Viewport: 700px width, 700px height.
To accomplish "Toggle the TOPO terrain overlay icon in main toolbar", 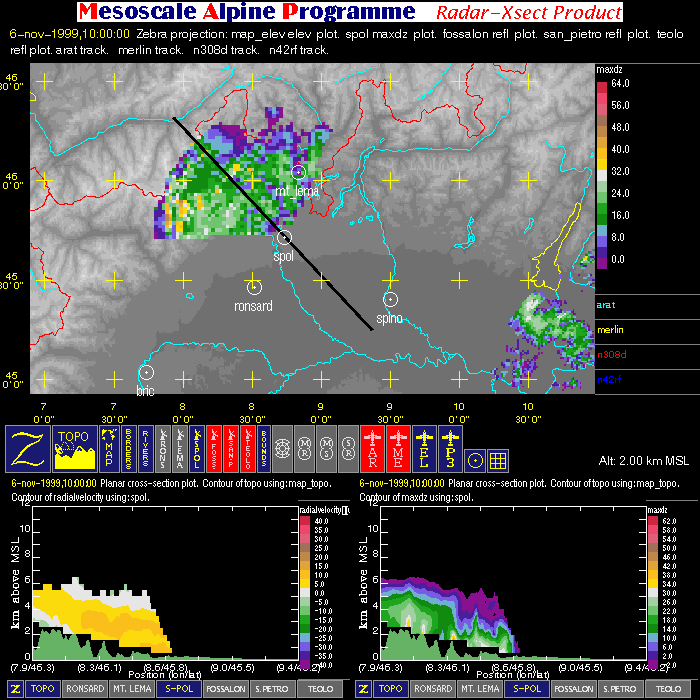I will point(75,449).
